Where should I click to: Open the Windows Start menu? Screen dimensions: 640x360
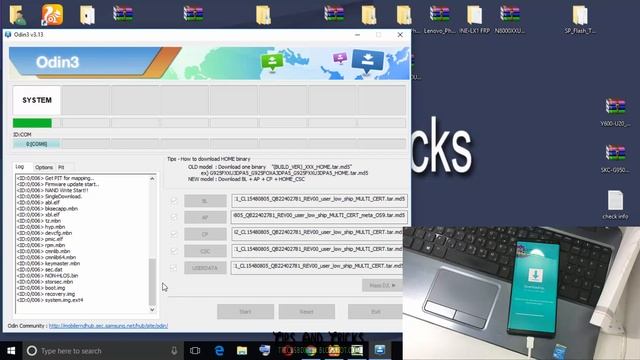11,351
